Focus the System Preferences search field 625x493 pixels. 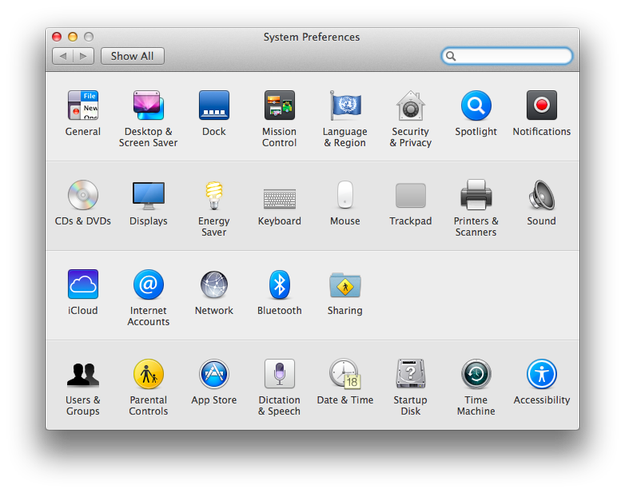(507, 56)
